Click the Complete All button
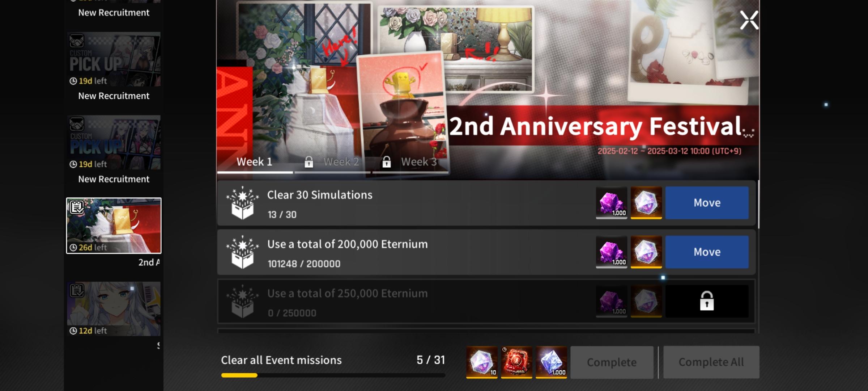 tap(711, 362)
